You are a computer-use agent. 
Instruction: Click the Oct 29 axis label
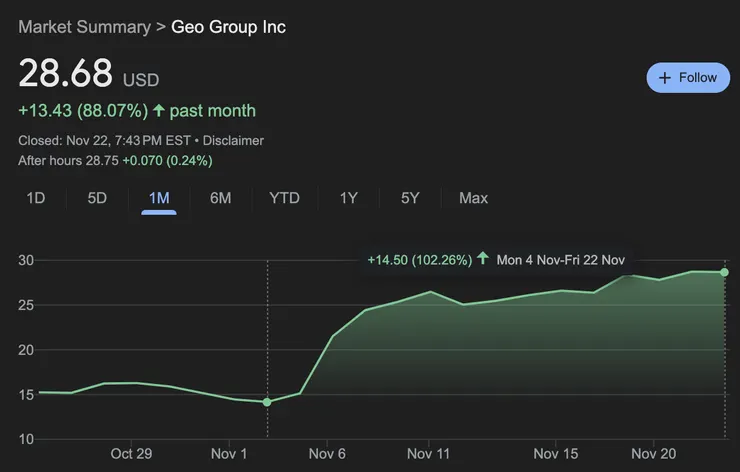pyautogui.click(x=131, y=454)
